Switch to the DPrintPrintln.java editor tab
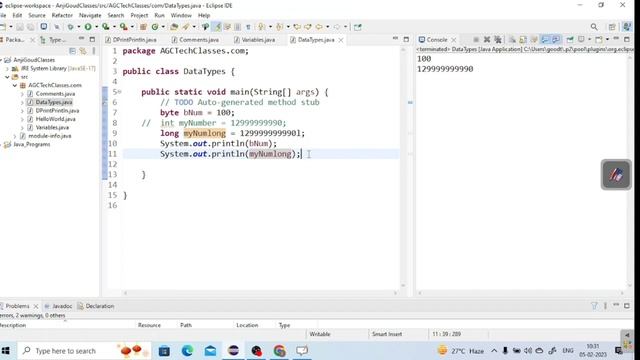 pyautogui.click(x=131, y=40)
